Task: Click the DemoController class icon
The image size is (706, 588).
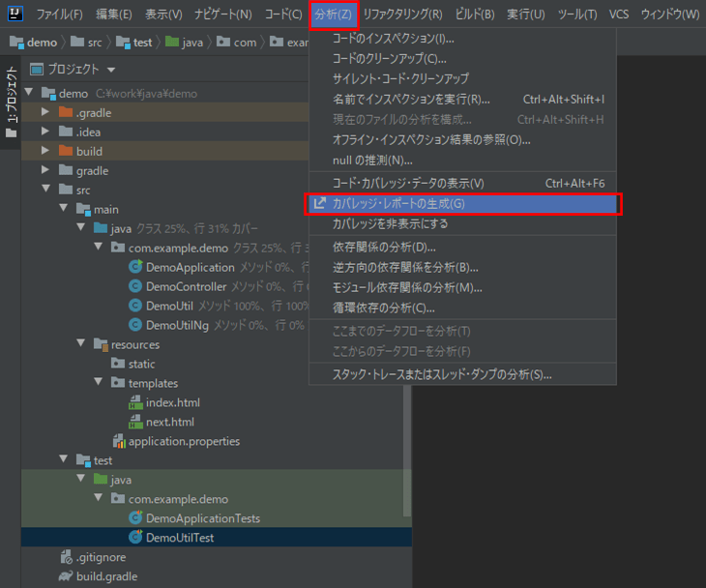Action: pos(136,286)
